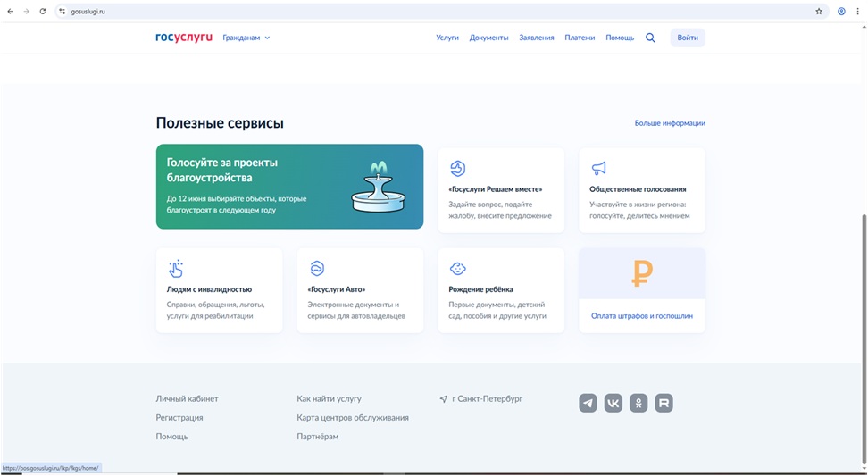This screenshot has height=476, width=868.
Task: Click the search magnifier icon in header
Action: coord(650,38)
